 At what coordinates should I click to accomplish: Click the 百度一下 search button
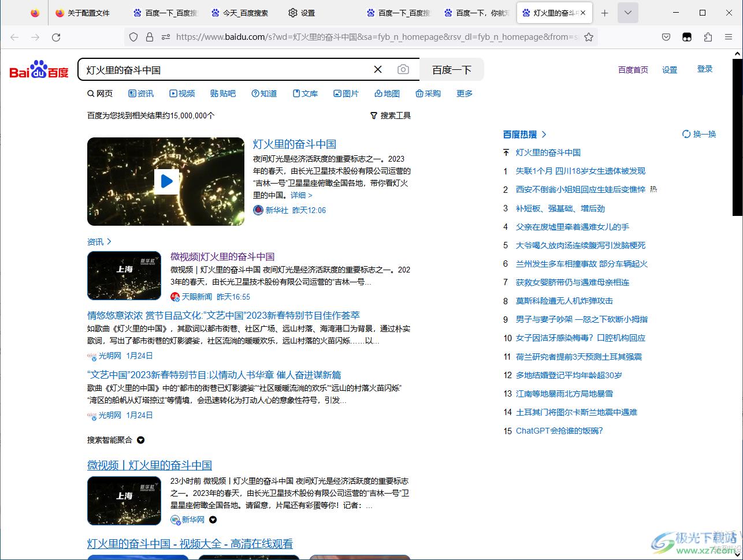point(452,69)
